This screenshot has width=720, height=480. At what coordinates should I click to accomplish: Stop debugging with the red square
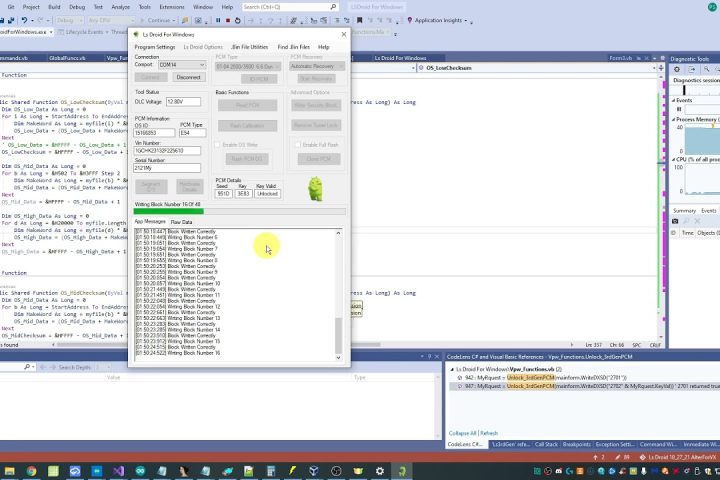pos(228,20)
